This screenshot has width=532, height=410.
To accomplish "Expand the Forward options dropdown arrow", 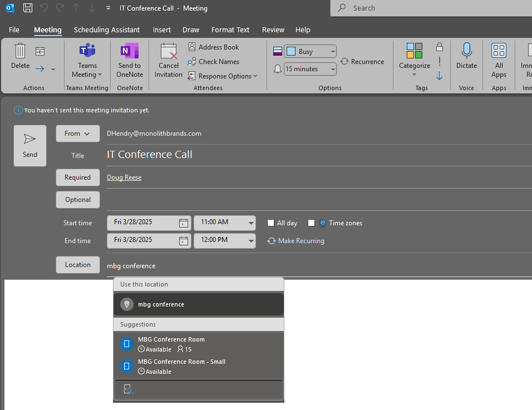I will coord(53,69).
